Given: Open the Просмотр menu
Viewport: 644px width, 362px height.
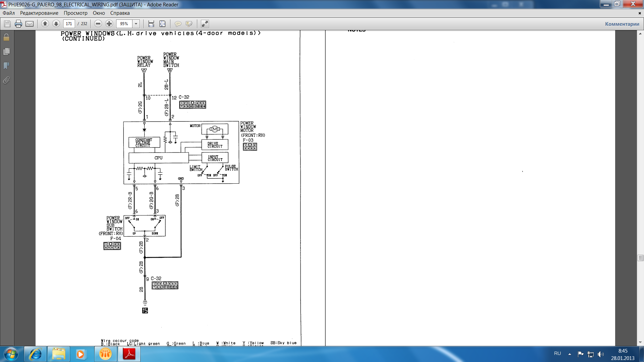Looking at the screenshot, I should click(75, 13).
